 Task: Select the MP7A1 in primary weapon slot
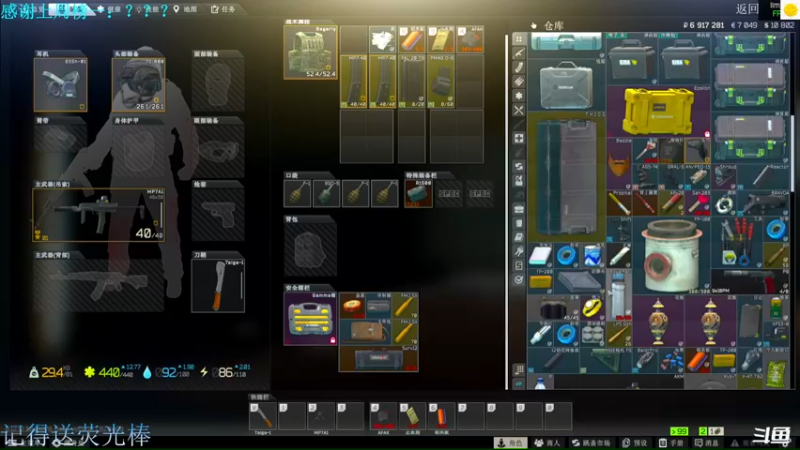click(98, 214)
